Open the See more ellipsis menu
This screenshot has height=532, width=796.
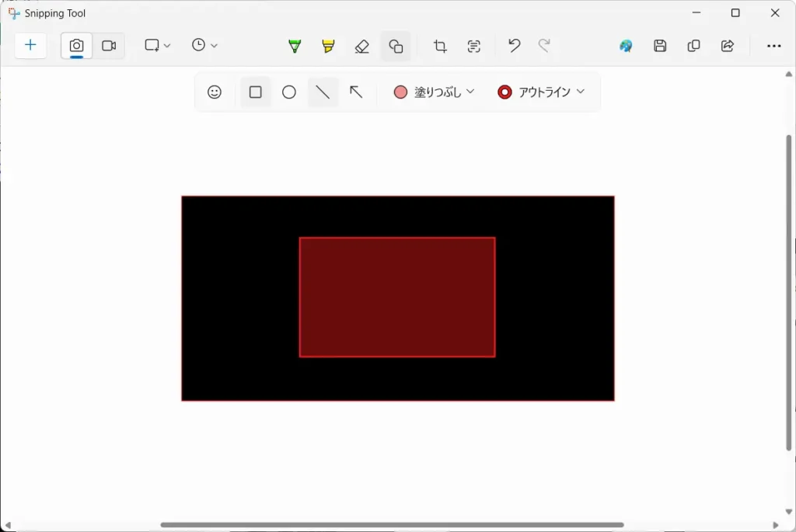[x=773, y=46]
